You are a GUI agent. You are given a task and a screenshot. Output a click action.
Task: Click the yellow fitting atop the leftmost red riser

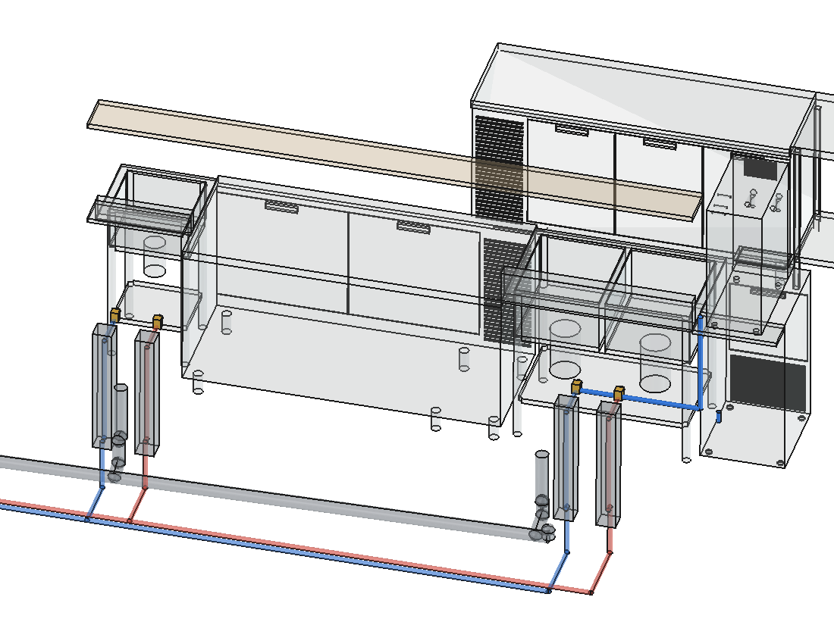pos(158,322)
